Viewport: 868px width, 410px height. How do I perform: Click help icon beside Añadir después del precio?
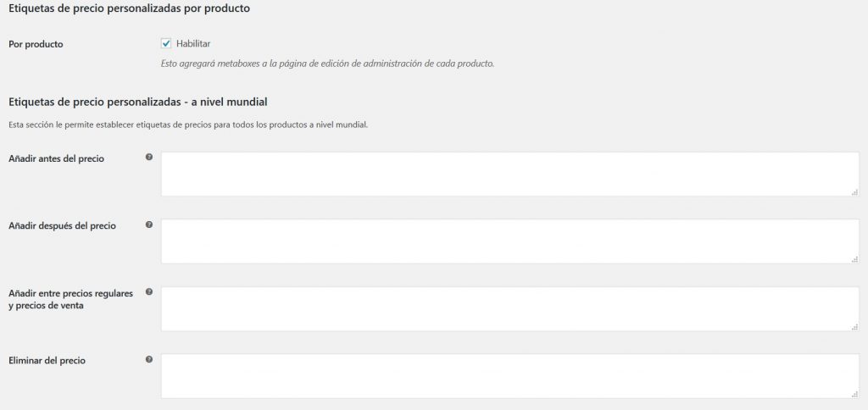pos(149,224)
